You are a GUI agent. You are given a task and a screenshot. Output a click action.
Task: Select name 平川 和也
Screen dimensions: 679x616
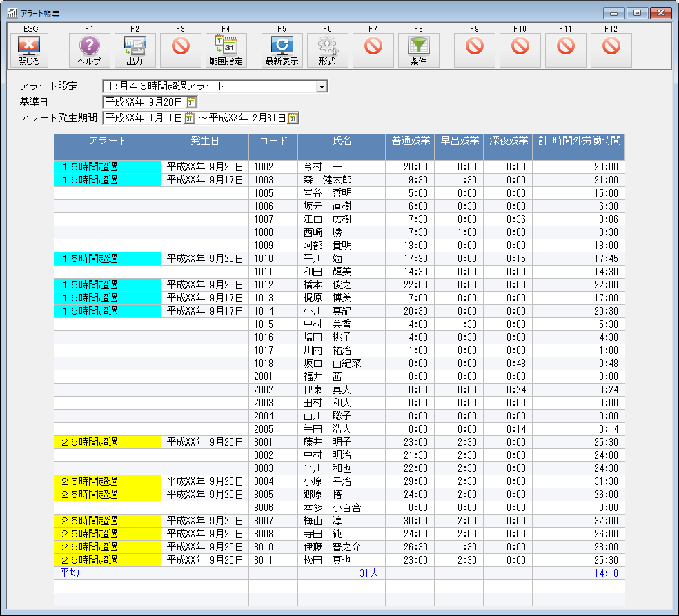tap(342, 468)
